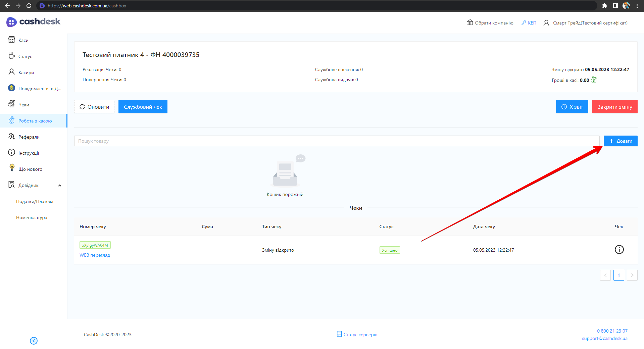This screenshot has width=644, height=349.
Task: Click the check info icon in table row
Action: point(619,250)
